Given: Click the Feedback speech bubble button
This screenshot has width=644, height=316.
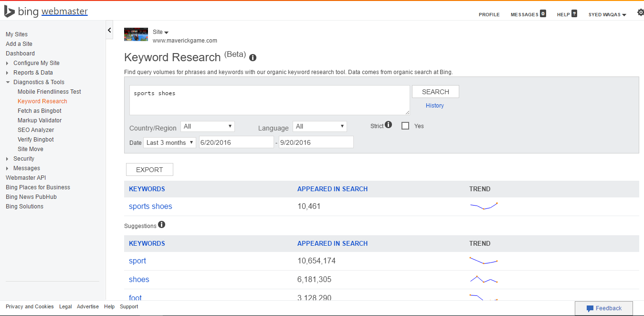Looking at the screenshot, I should coord(604,308).
